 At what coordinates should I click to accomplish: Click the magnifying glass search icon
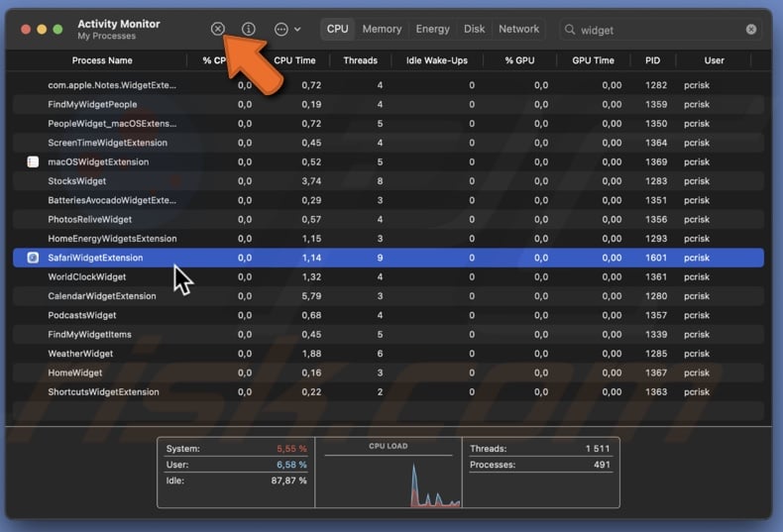570,30
